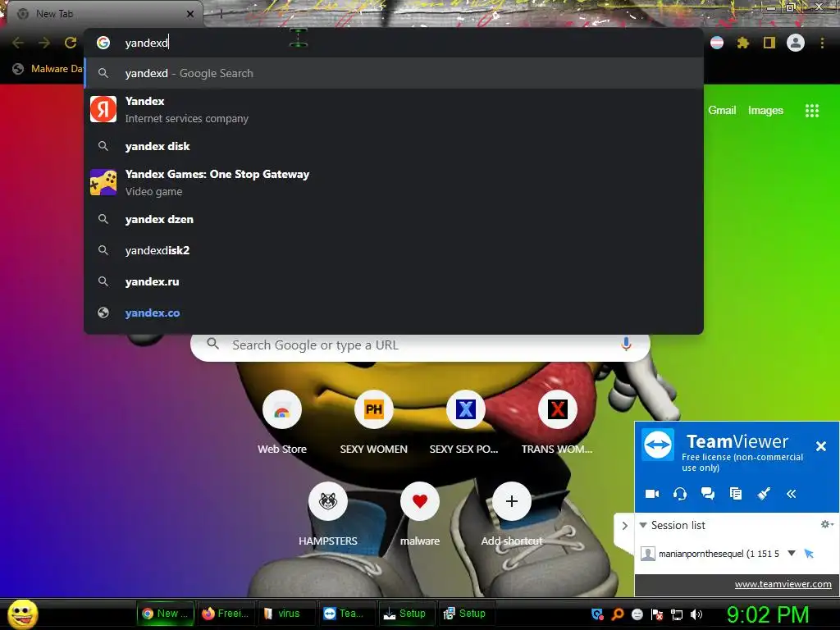Click TeamViewer headset audio icon
840x630 pixels.
click(x=680, y=493)
